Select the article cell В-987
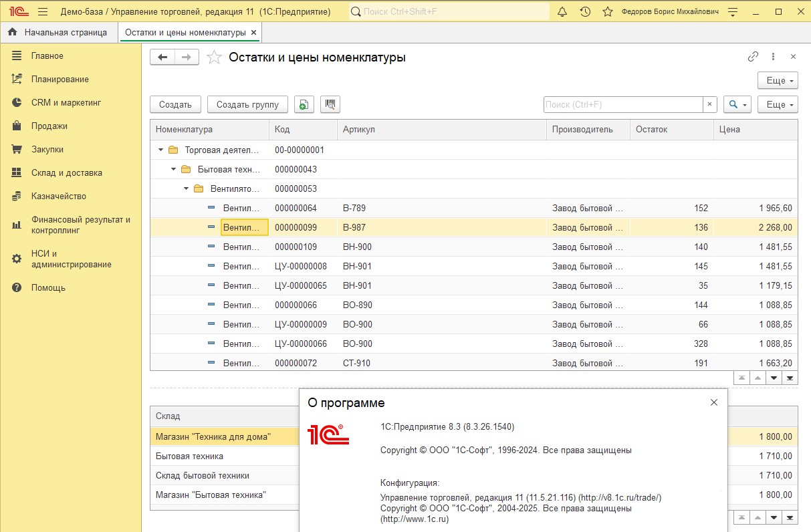The height and width of the screenshot is (532, 811). click(x=441, y=227)
